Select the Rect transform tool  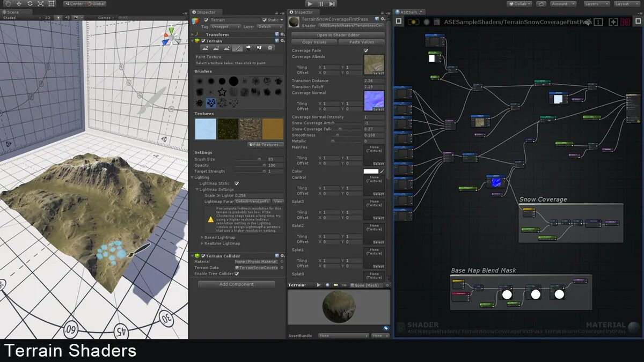click(x=52, y=4)
